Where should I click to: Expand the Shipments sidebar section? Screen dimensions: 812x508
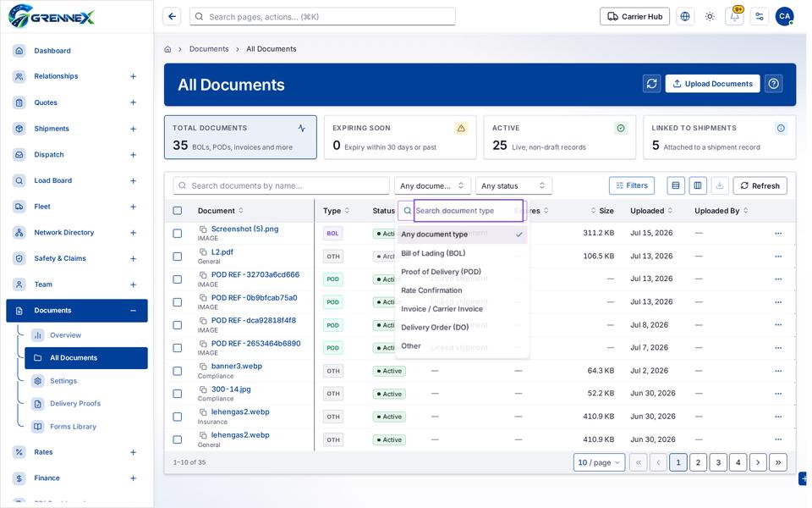pyautogui.click(x=133, y=129)
